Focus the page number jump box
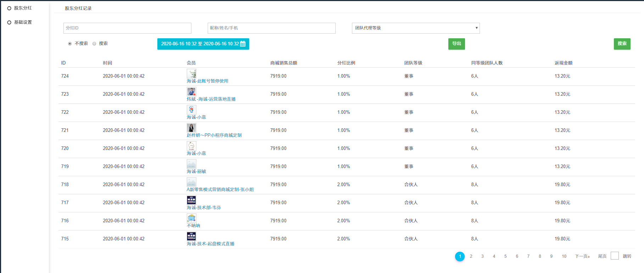The width and height of the screenshot is (644, 273). (615, 256)
